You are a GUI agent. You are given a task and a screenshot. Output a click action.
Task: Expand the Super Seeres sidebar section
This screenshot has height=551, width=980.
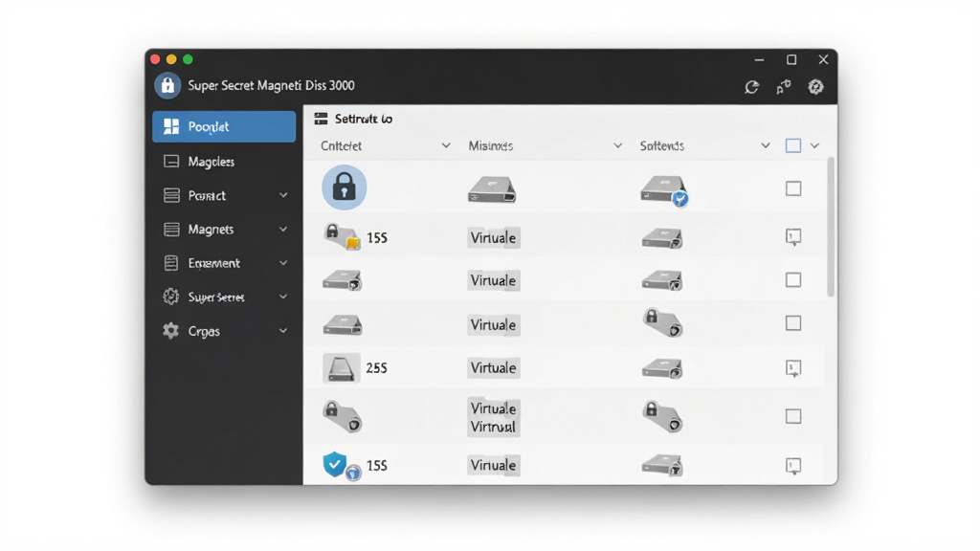click(x=283, y=297)
